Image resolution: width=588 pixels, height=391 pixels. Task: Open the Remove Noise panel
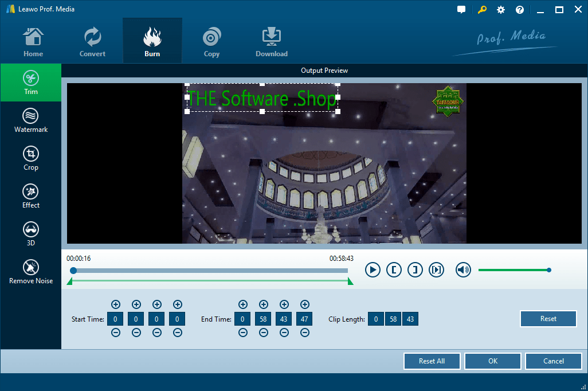(31, 272)
